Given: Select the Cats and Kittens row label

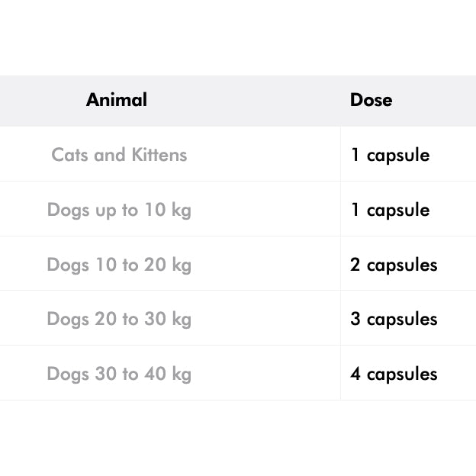Looking at the screenshot, I should tap(119, 155).
